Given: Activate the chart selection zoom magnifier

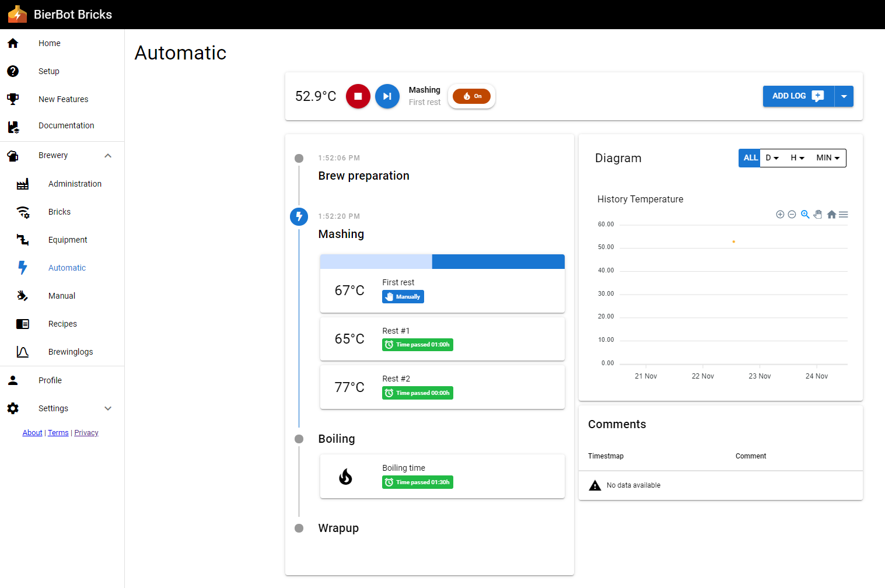Looking at the screenshot, I should [805, 215].
